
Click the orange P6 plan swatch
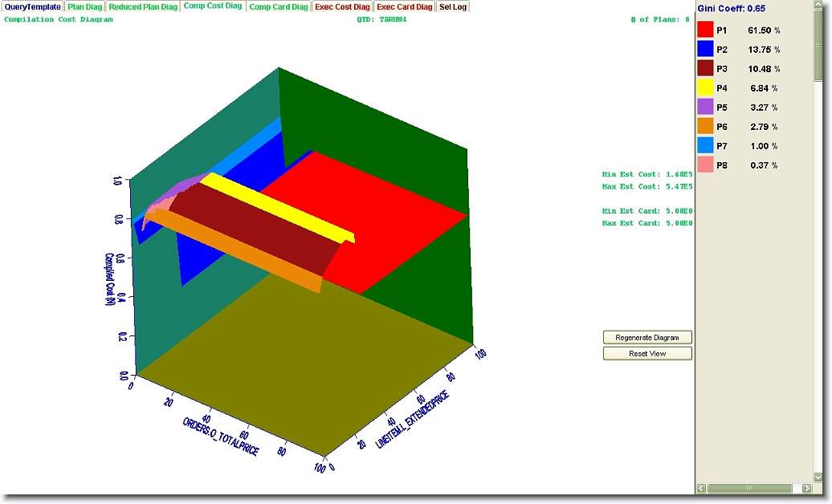[705, 126]
